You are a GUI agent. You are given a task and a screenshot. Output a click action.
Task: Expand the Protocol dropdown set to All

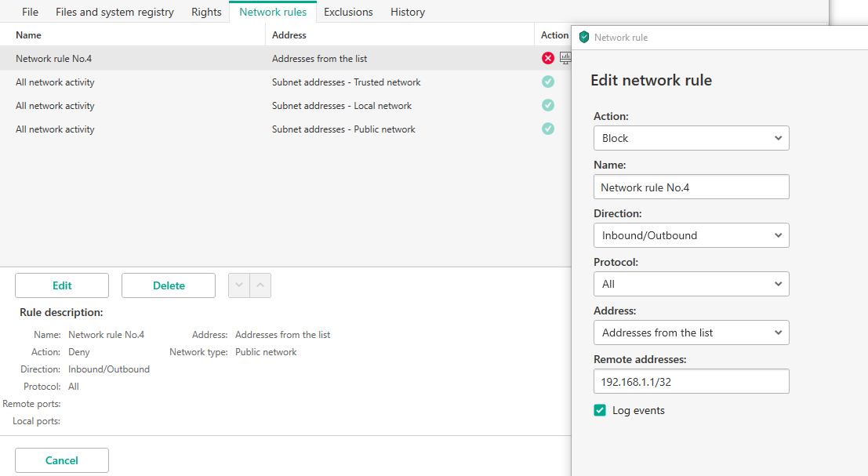click(692, 284)
